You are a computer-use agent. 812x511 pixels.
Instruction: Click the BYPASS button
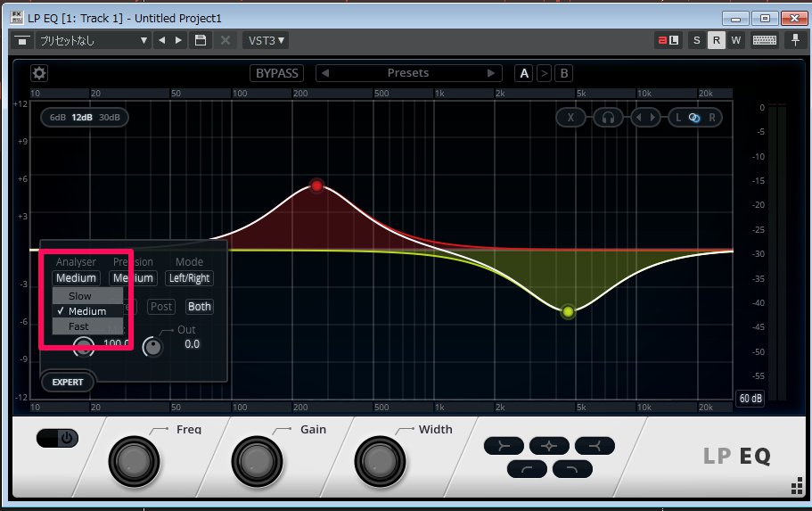[276, 73]
